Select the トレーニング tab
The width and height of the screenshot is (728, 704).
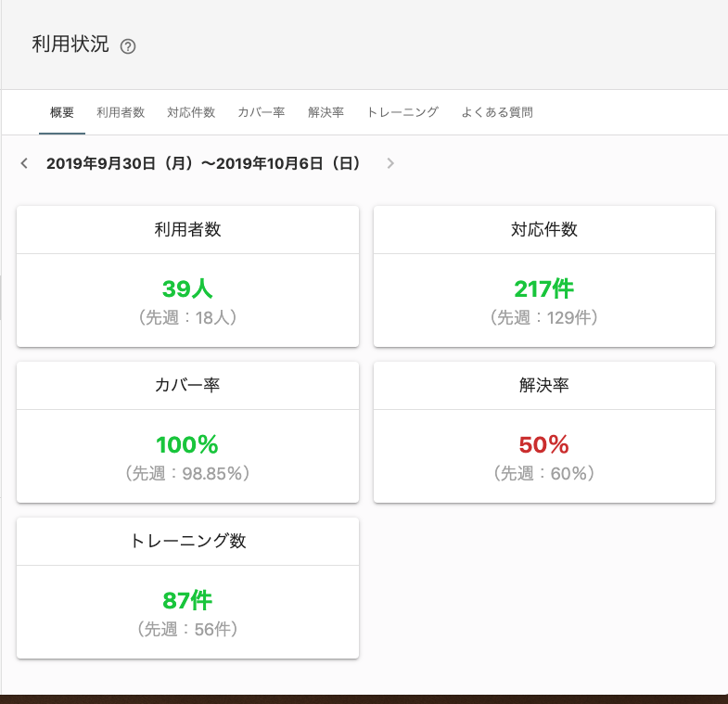click(402, 112)
